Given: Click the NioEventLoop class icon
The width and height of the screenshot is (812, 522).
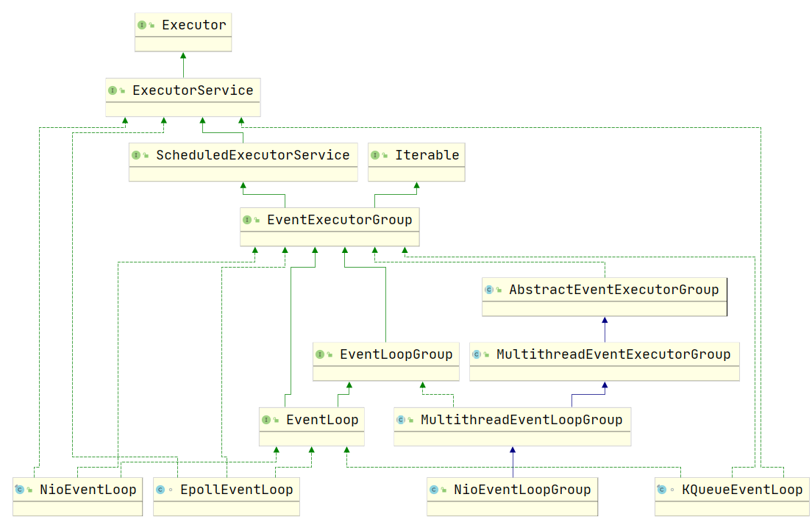Looking at the screenshot, I should 20,490.
